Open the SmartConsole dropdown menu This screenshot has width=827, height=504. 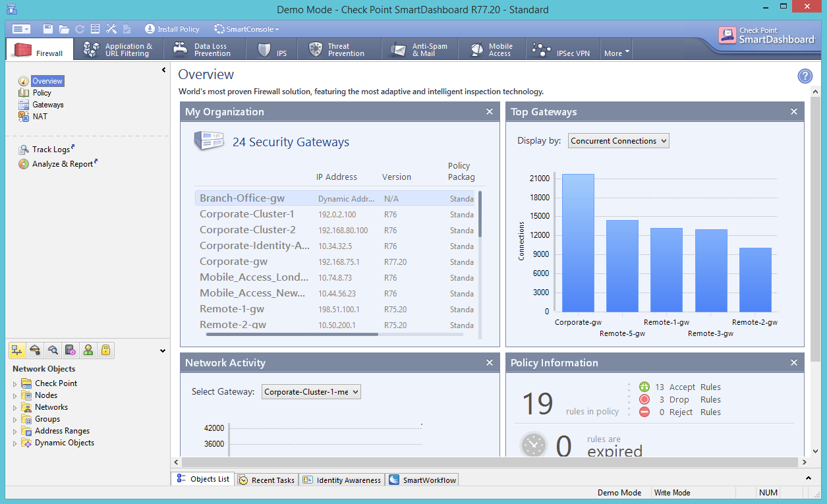tap(246, 29)
